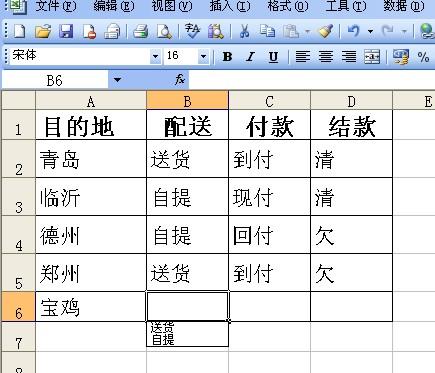Choose 送货 from the validation dropdown list
Screen dimensions: 435x373
[x=188, y=328]
